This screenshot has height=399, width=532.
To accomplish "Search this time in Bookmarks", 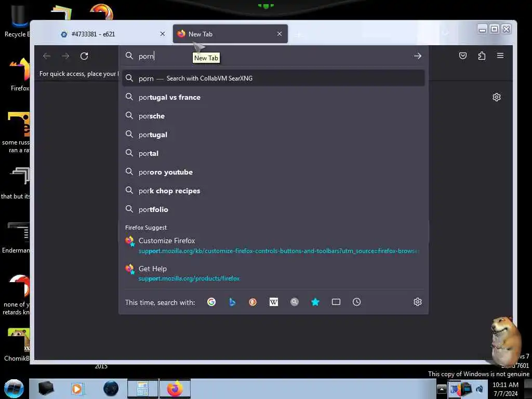I will (315, 302).
